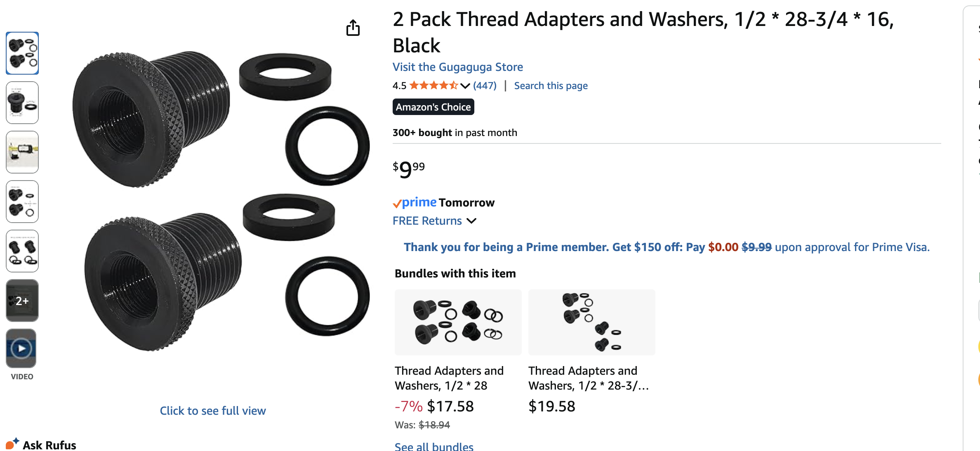Image resolution: width=980 pixels, height=451 pixels.
Task: Click the share icon above product image
Action: click(353, 28)
